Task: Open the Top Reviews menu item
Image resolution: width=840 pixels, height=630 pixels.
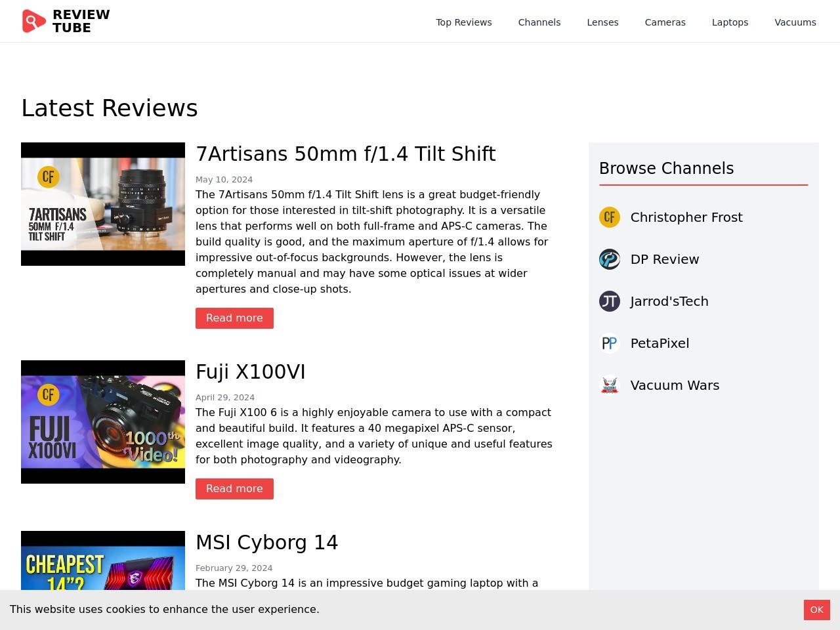Action: click(x=464, y=22)
